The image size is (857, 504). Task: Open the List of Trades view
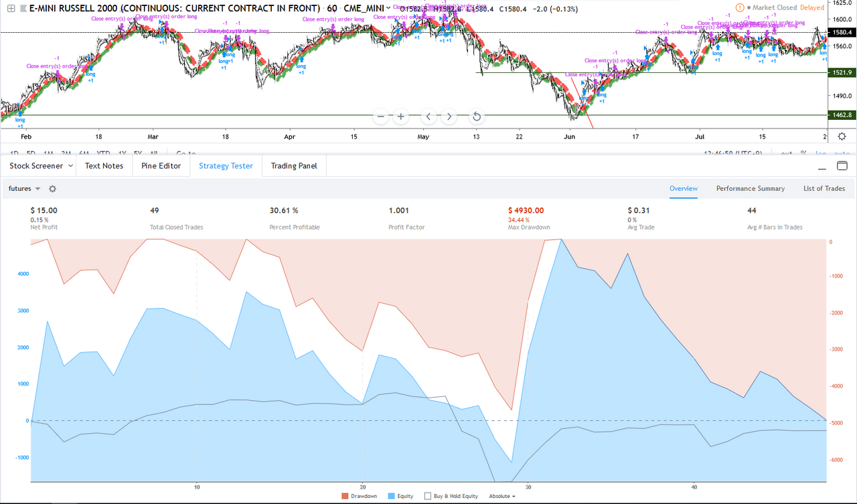pos(824,189)
